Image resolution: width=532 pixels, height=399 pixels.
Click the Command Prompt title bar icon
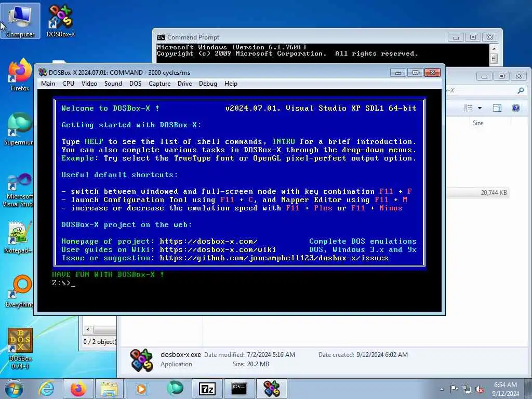click(x=161, y=37)
